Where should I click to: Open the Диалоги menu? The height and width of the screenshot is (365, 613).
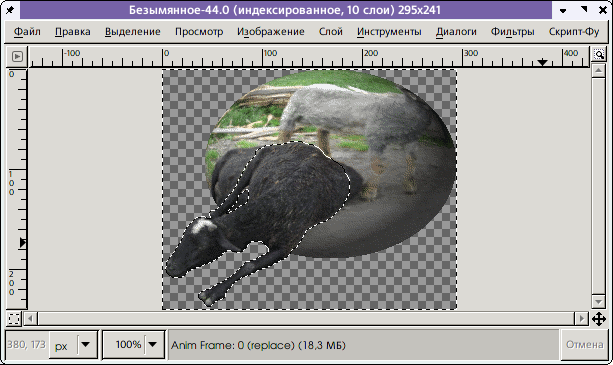point(456,32)
